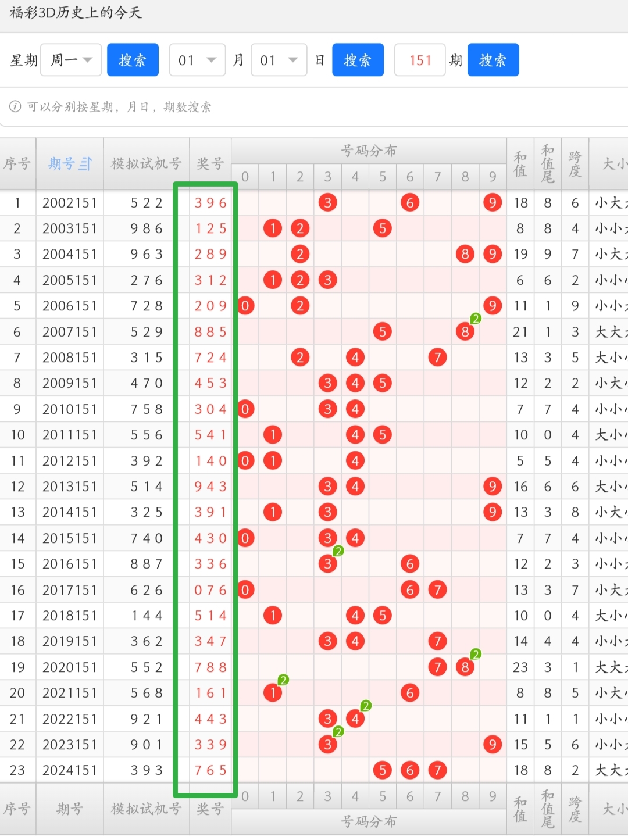Screen dimensions: 628x840
Task: Open the day dropdown before 日
Action: pos(279,60)
